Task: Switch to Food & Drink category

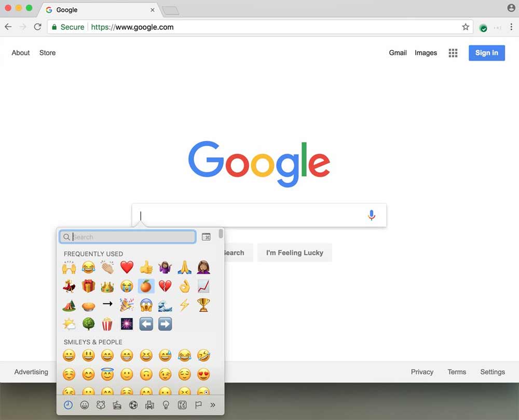Action: [117, 405]
